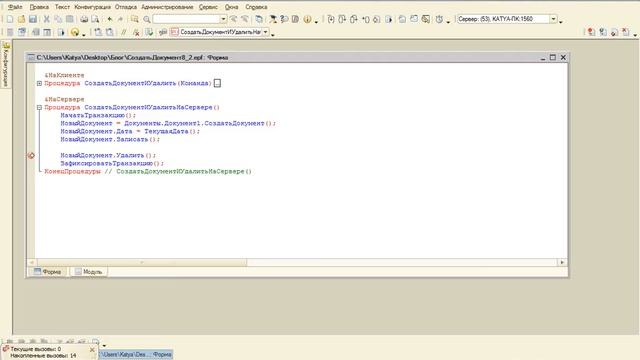
Task: Click the toggle breakpoint red dot icon
Action: pyautogui.click(x=591, y=32)
